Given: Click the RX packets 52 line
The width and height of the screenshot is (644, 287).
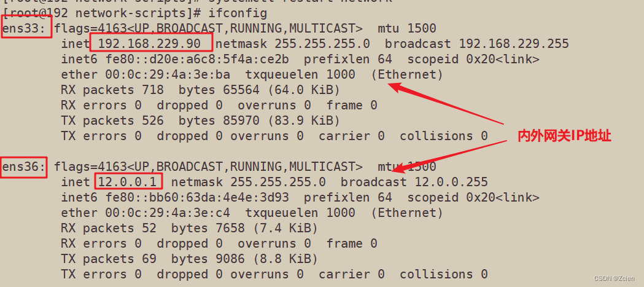Looking at the screenshot, I should click(189, 228).
